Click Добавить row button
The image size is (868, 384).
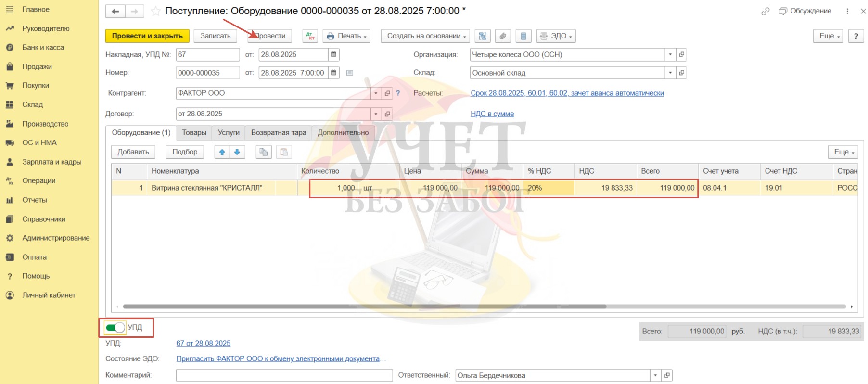(x=133, y=152)
